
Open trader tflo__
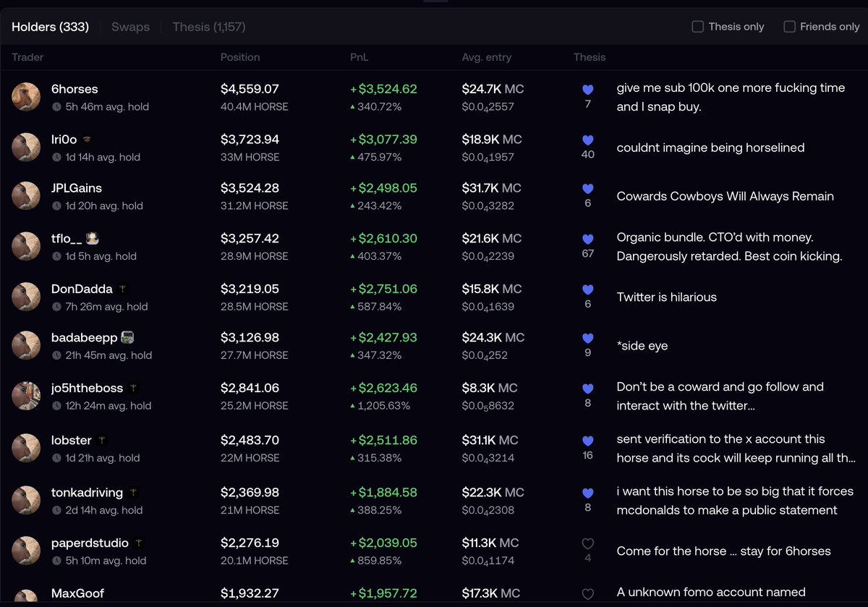tap(67, 239)
